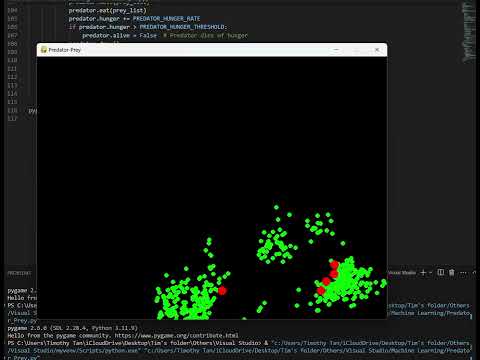Close the Predator-Prey simulation window

[377, 50]
